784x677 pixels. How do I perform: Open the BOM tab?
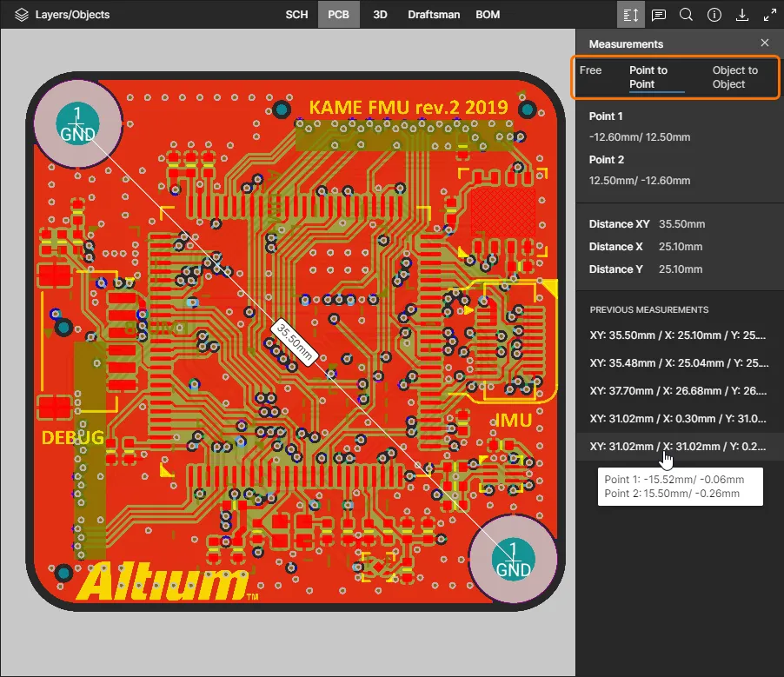(488, 15)
